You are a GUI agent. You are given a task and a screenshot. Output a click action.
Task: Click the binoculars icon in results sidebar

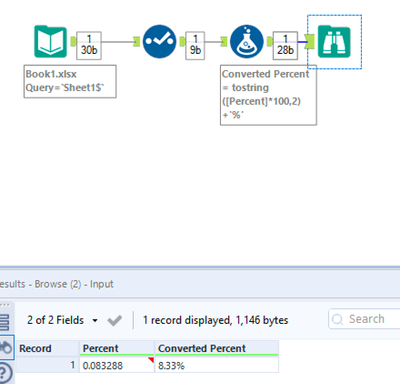6,348
